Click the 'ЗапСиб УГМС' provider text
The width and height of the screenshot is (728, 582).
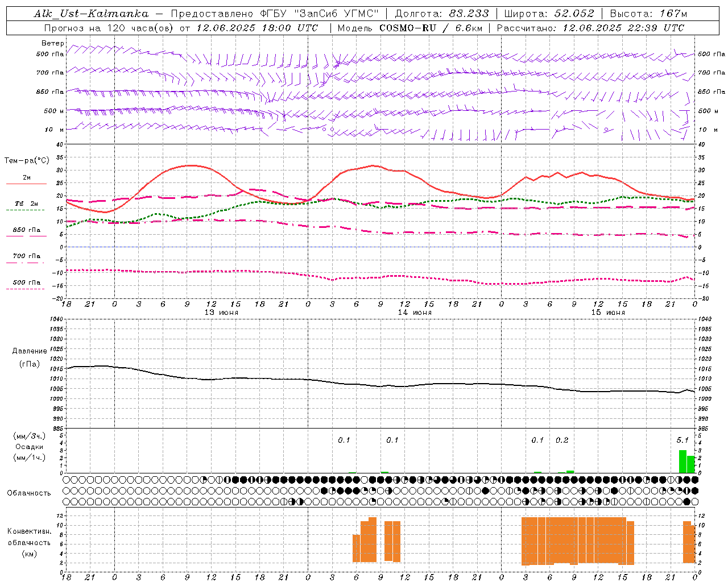pyautogui.click(x=337, y=14)
